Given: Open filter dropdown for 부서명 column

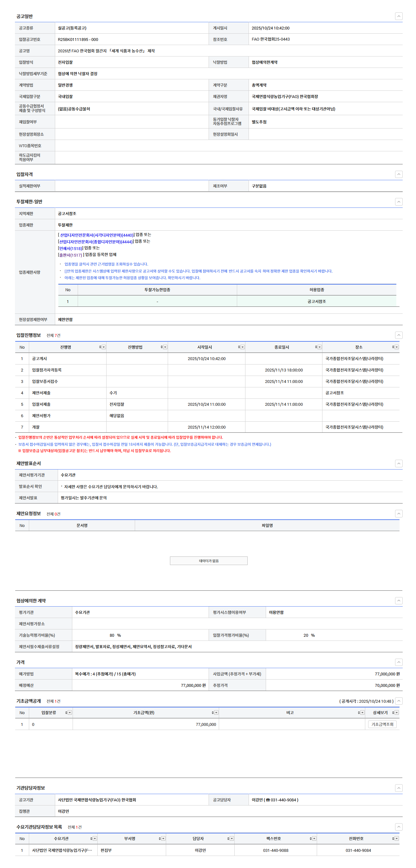Looking at the screenshot, I should (x=163, y=839).
